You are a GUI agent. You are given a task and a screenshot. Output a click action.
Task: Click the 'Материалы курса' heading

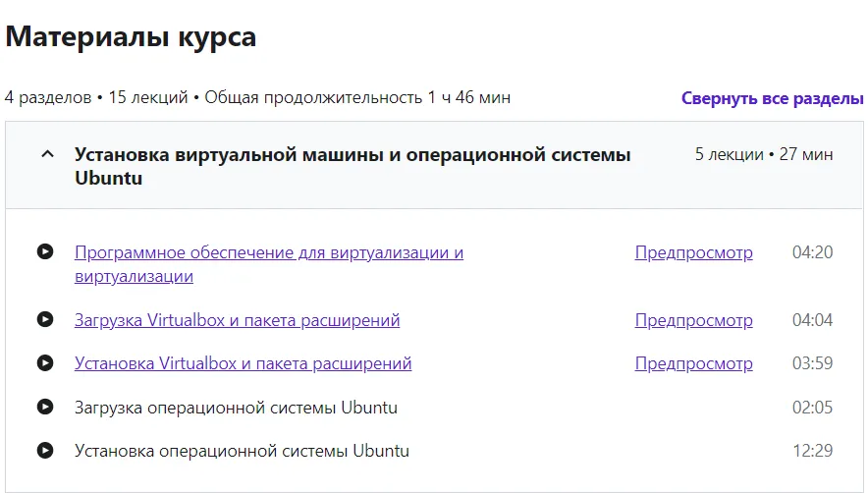point(131,37)
